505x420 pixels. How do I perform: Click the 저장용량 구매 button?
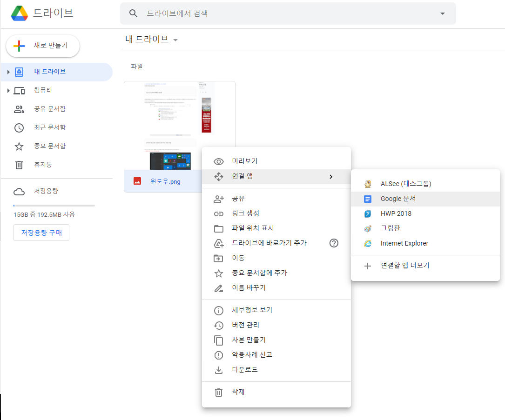tap(41, 233)
